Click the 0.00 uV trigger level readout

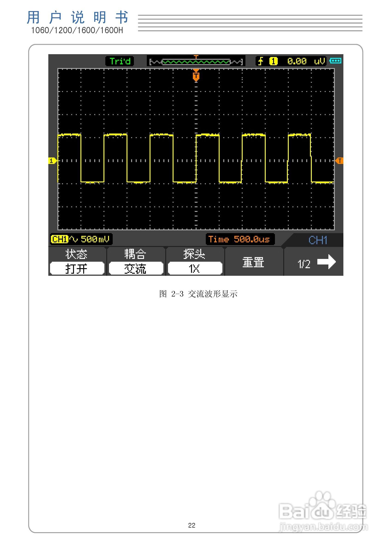306,61
